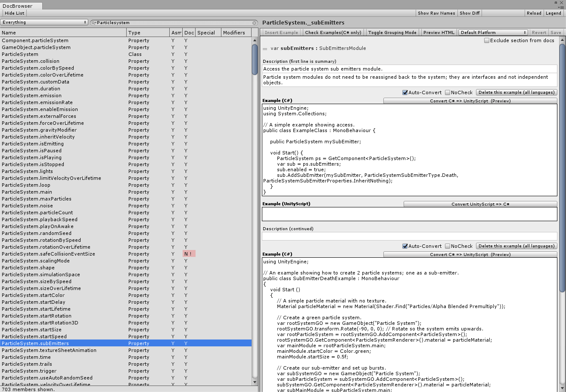Click the member list vertical scrollbar thumb
566x392 pixels.
coord(255,60)
